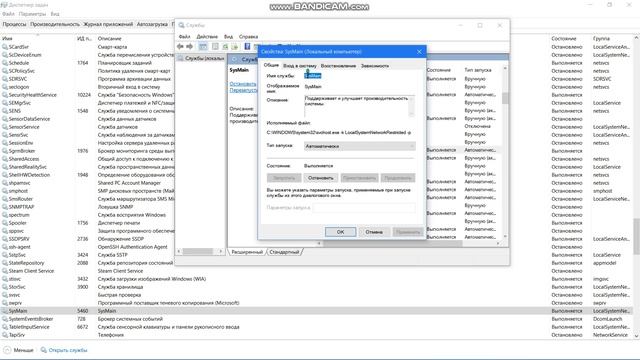Open Action menu in Services window
This screenshot has height=360, width=640.
point(207,37)
